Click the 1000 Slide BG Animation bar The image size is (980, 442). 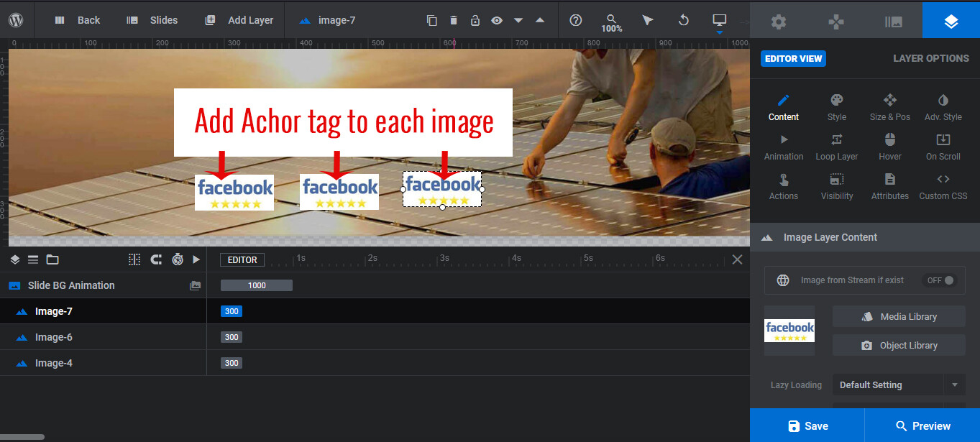[x=257, y=285]
